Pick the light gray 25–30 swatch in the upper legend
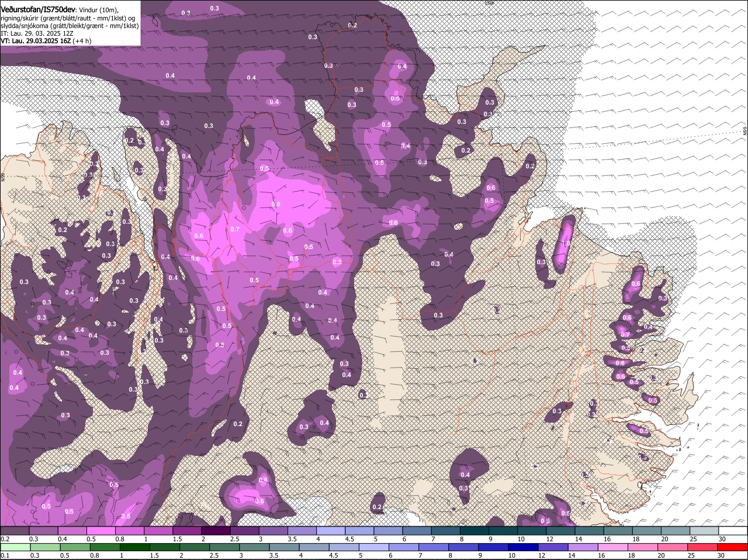Viewport: 748px width, 560px height. (x=705, y=531)
